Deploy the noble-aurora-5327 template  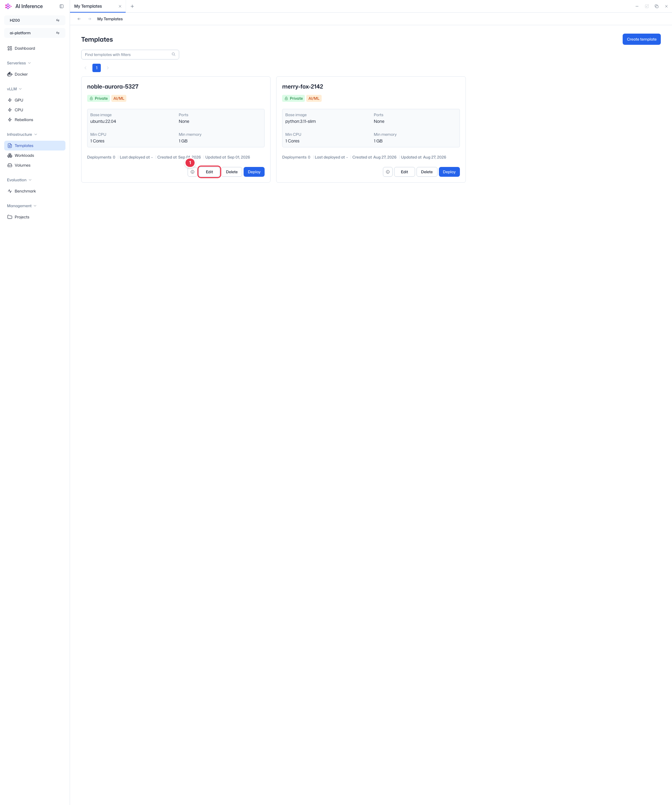pyautogui.click(x=254, y=172)
